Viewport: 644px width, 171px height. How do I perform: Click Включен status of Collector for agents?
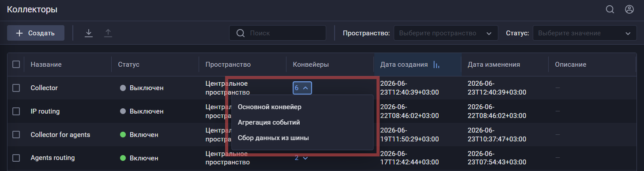(139, 134)
